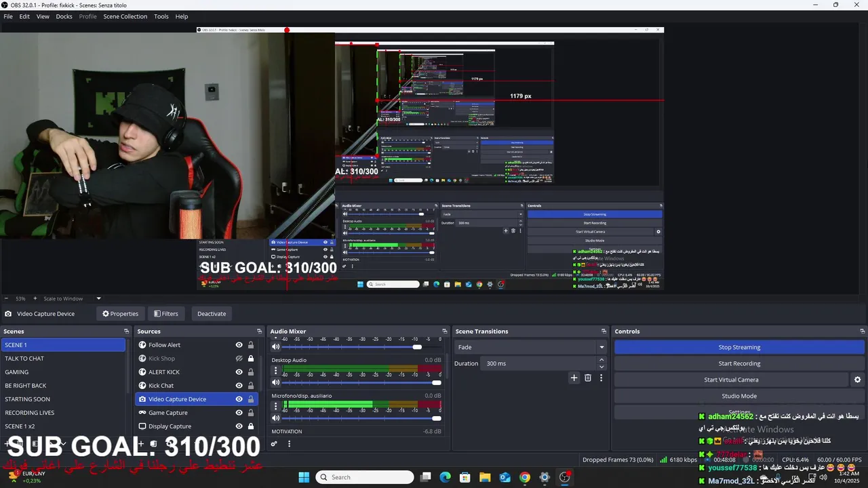The width and height of the screenshot is (868, 488).
Task: Select the BE RIGHT BACK scene
Action: point(63,386)
